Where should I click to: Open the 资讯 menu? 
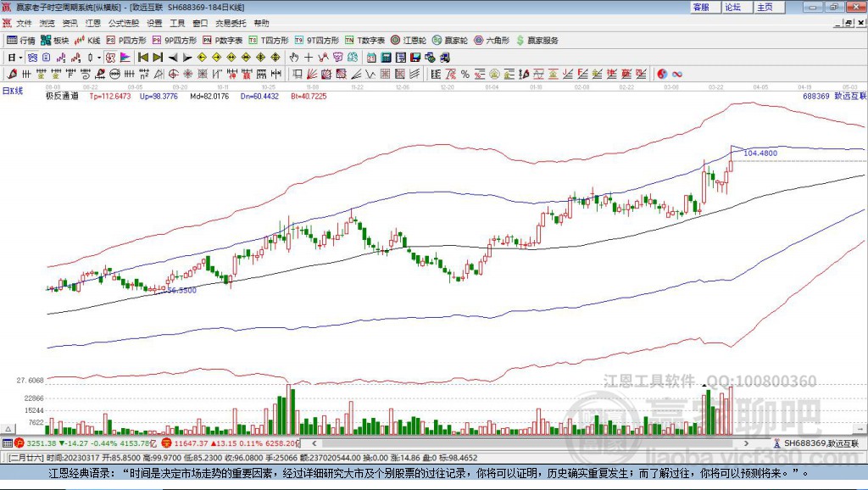[x=70, y=23]
